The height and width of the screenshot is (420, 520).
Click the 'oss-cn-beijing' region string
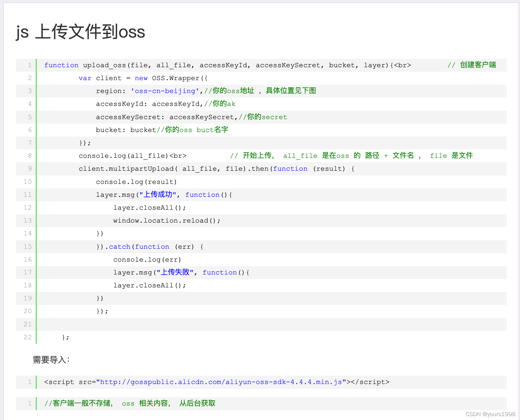coord(165,91)
